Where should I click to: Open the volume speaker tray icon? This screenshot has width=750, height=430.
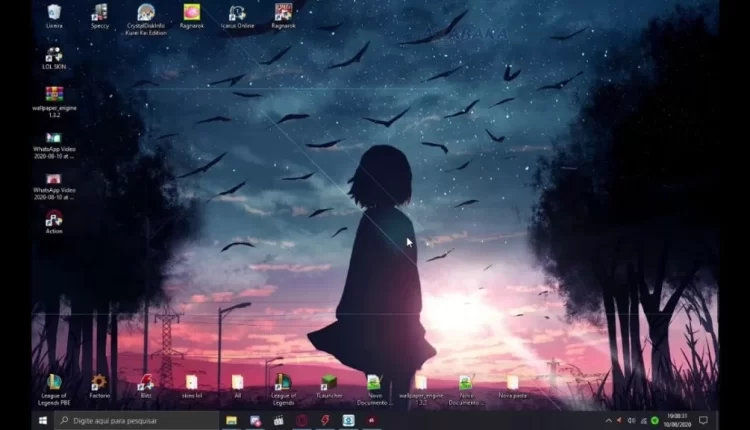pyautogui.click(x=631, y=421)
